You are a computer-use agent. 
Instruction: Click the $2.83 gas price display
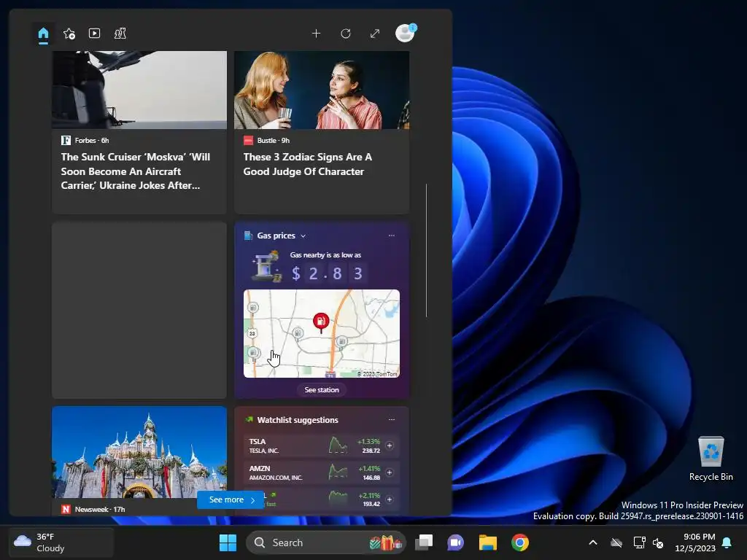click(328, 273)
